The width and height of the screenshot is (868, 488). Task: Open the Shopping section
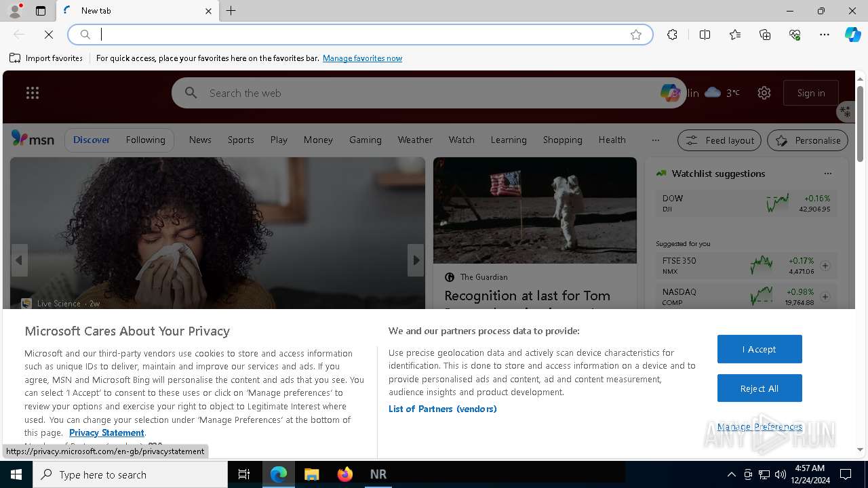(563, 140)
